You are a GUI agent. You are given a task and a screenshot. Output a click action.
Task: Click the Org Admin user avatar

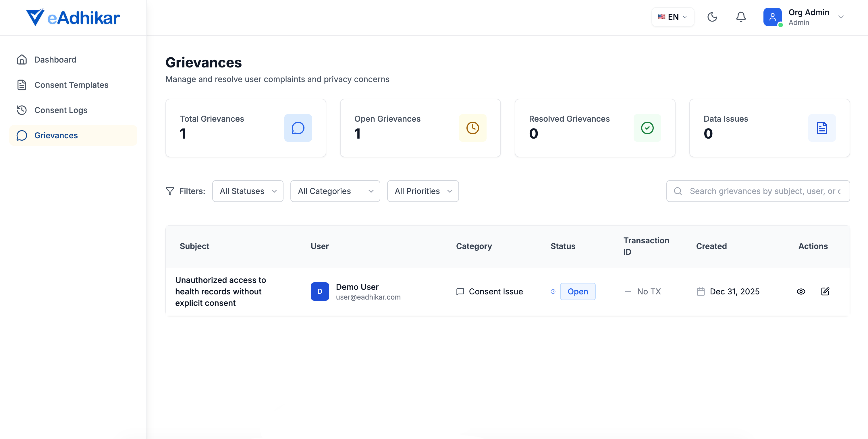772,17
